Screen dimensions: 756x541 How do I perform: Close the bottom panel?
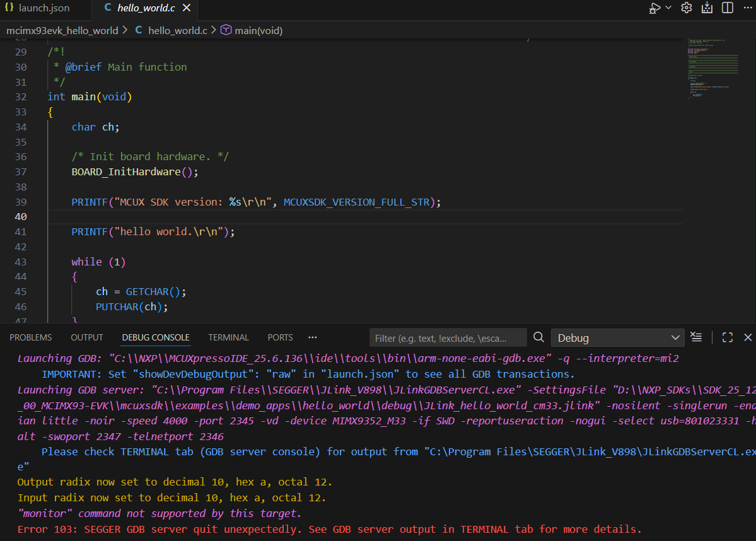coord(748,337)
